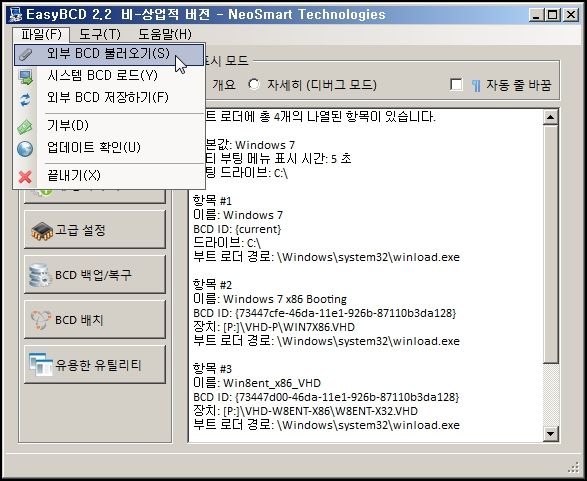
Task: Open 고급 설정 section button
Action: [95, 230]
